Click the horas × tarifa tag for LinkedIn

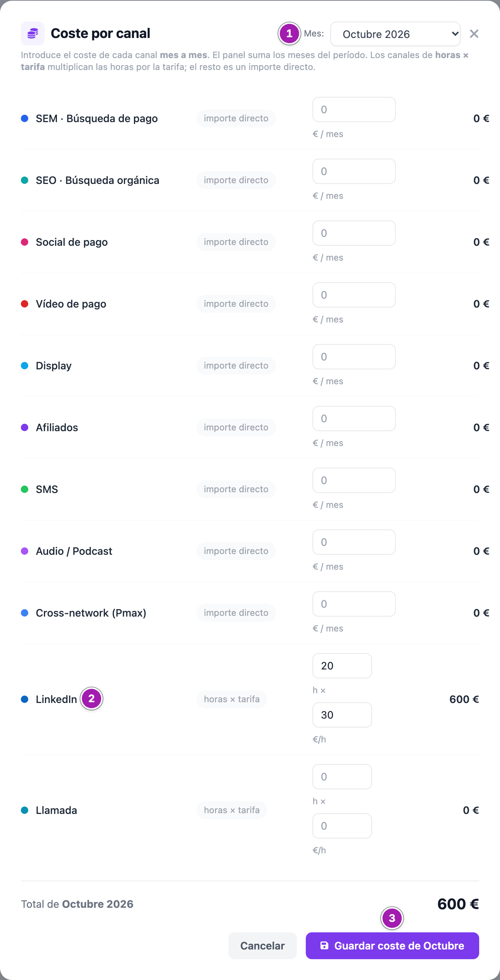231,699
